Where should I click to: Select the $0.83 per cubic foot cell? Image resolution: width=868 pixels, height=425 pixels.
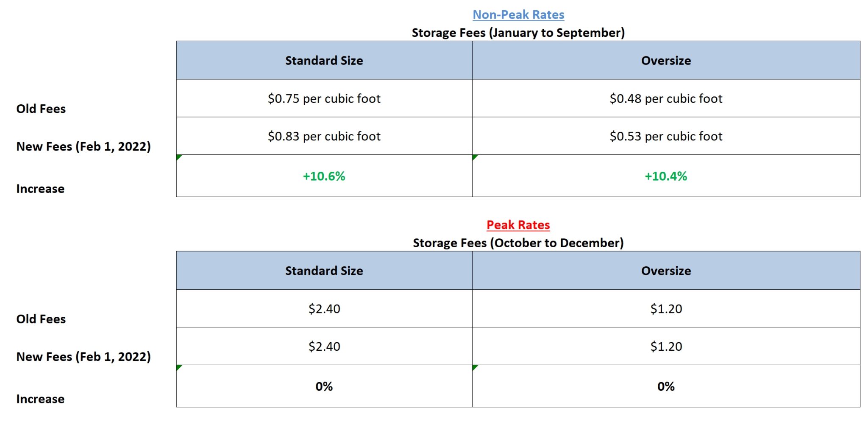point(324,136)
